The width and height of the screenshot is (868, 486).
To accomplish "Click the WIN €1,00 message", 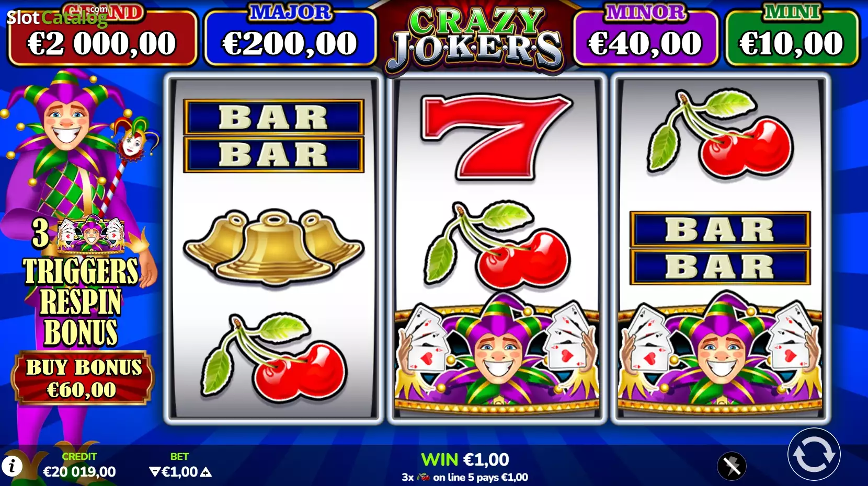I will [x=465, y=460].
